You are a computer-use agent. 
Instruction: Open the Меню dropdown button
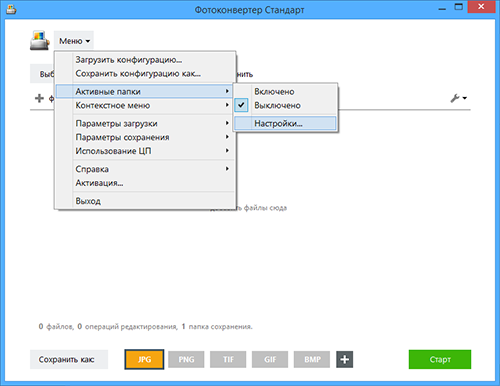pos(74,41)
